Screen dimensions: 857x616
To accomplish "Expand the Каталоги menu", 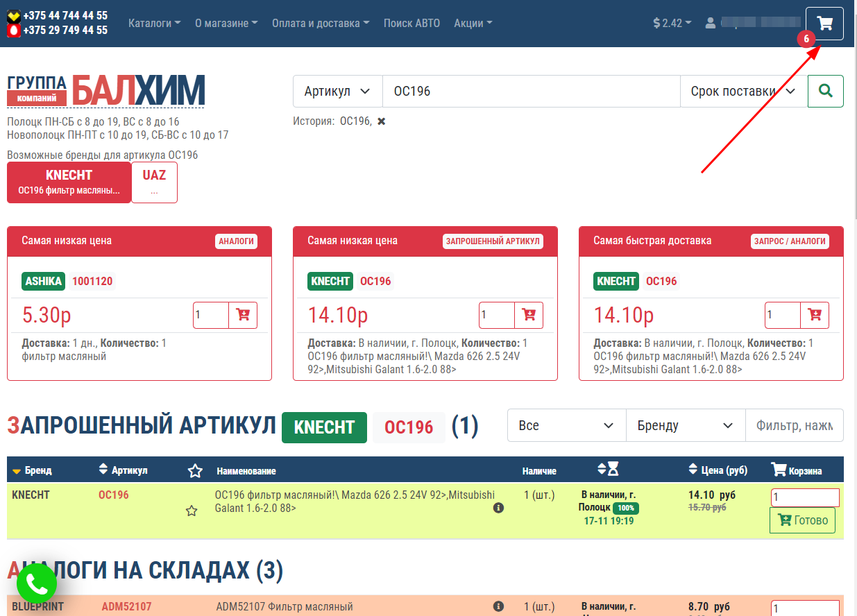I will [x=154, y=23].
